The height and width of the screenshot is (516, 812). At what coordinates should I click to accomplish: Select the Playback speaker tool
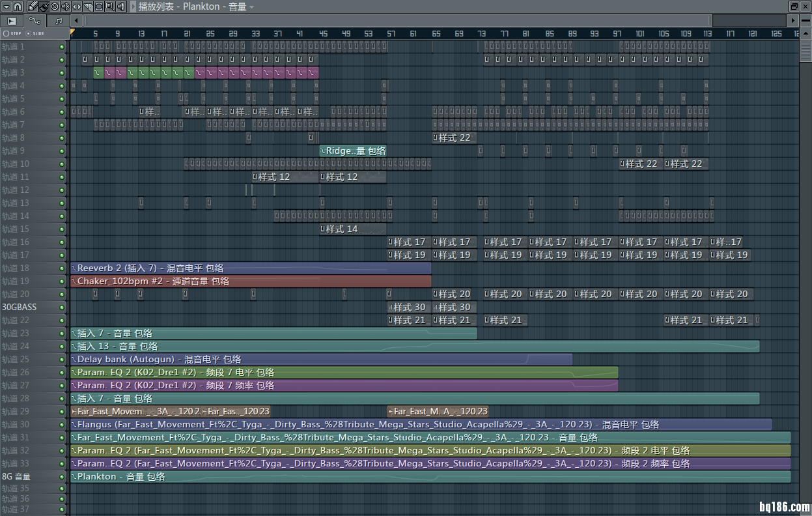120,7
